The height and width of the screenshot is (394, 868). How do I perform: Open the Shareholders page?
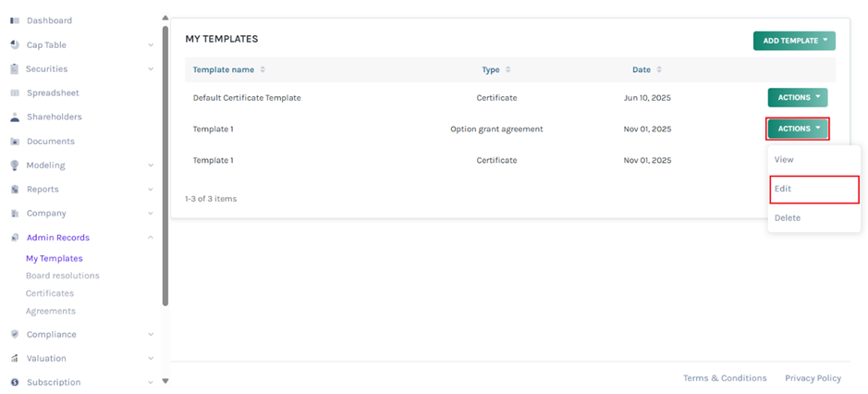[x=55, y=117]
